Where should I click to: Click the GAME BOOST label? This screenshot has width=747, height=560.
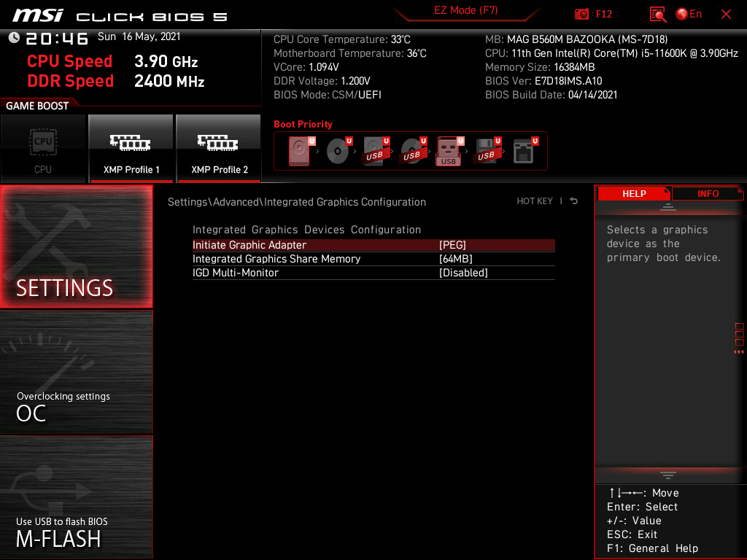click(x=37, y=106)
